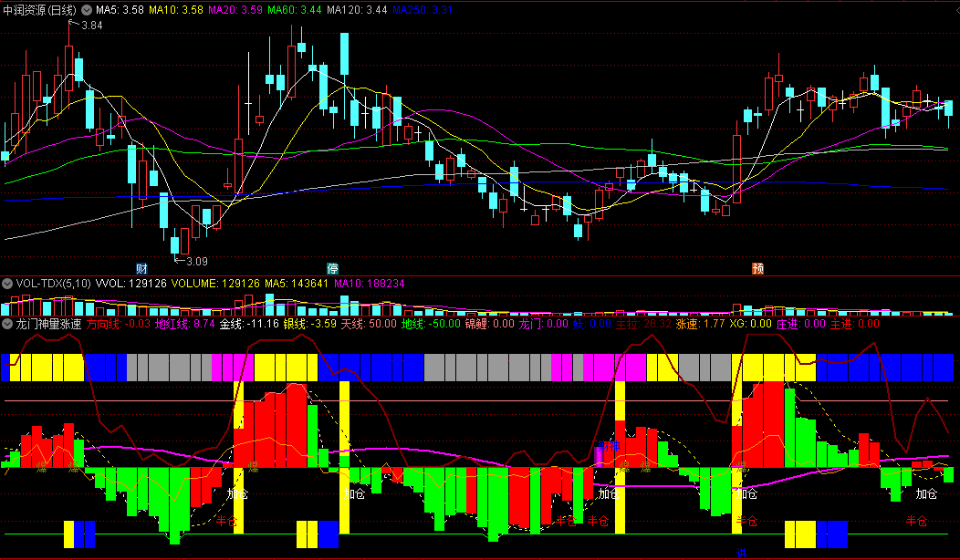
Task: Click the magenta MA20: 3.59 label
Action: point(235,10)
